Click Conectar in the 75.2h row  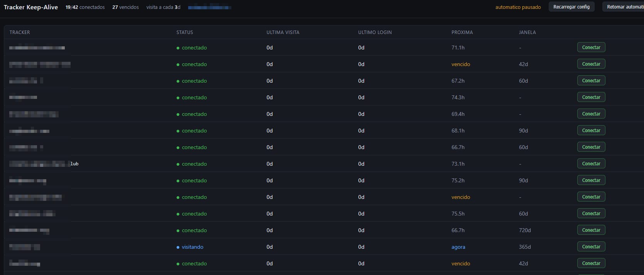tap(591, 180)
